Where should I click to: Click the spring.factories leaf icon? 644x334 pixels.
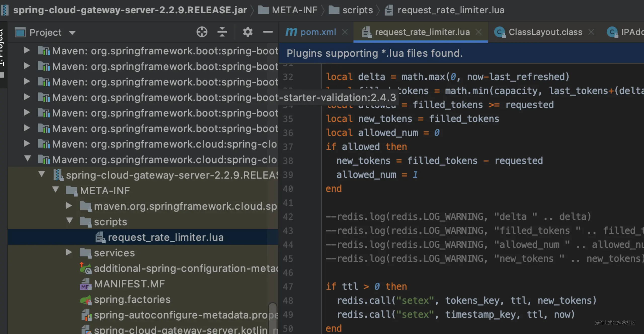(86, 300)
